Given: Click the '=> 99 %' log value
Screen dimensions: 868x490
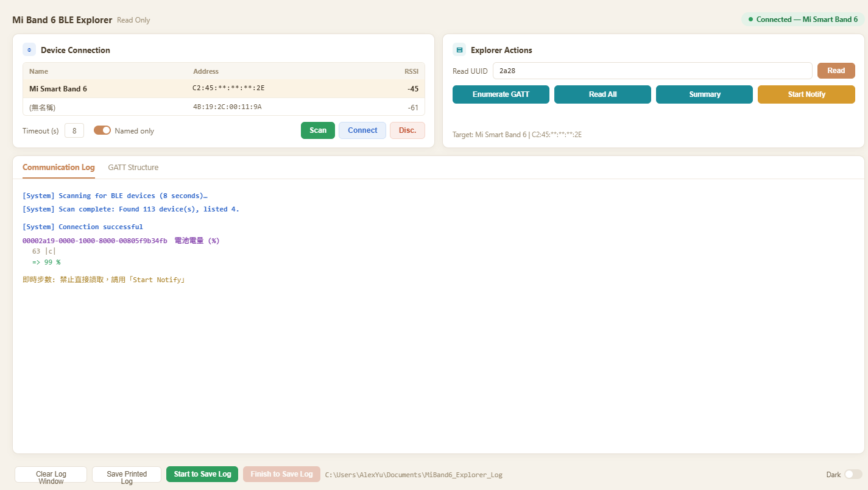Looking at the screenshot, I should coord(46,262).
